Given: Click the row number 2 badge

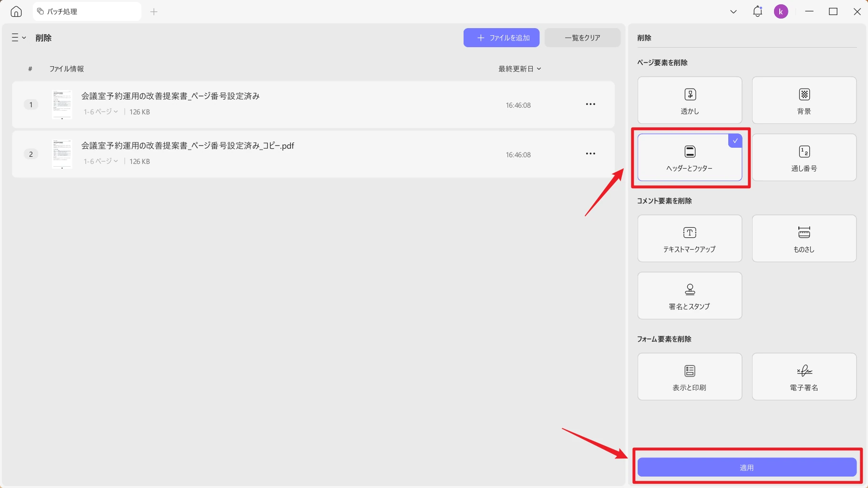Looking at the screenshot, I should 31,154.
